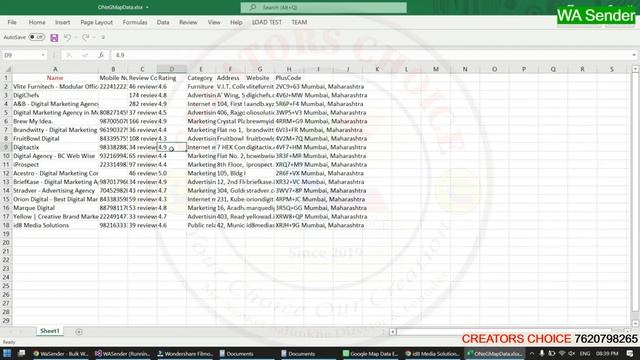Image resolution: width=640 pixels, height=360 pixels.
Task: Click the Sheet1 tab
Action: 50,331
